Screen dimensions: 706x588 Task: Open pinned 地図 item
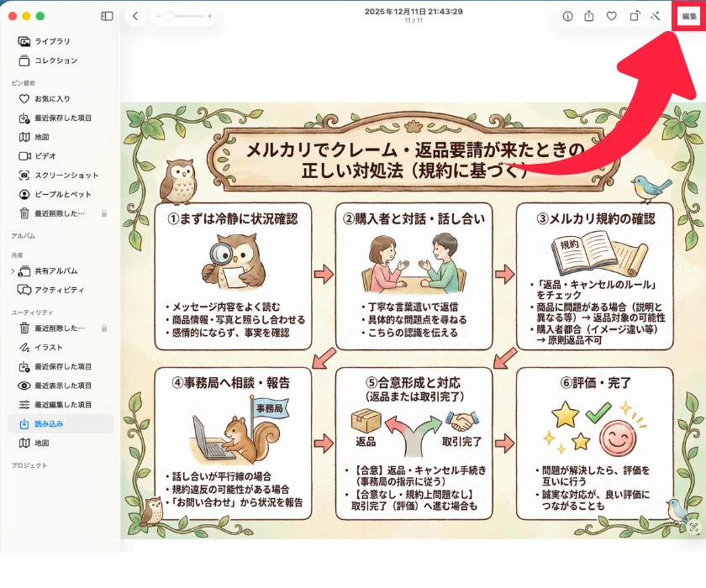point(61,137)
